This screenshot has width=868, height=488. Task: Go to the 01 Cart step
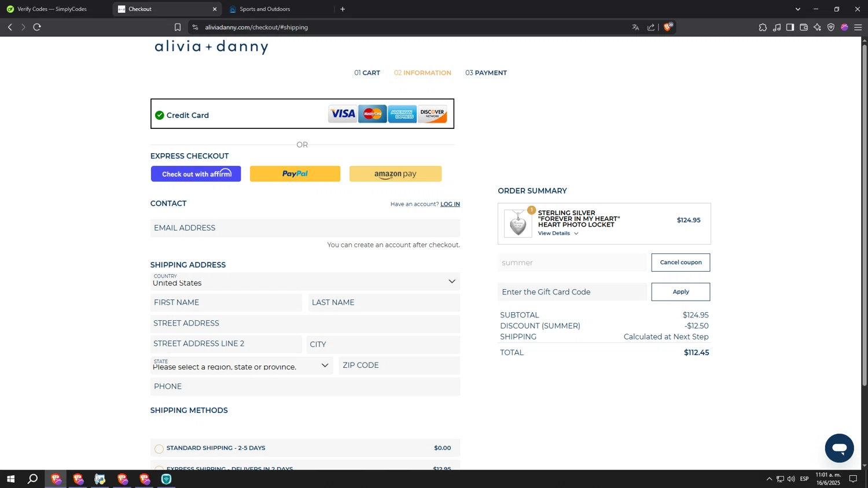click(367, 73)
